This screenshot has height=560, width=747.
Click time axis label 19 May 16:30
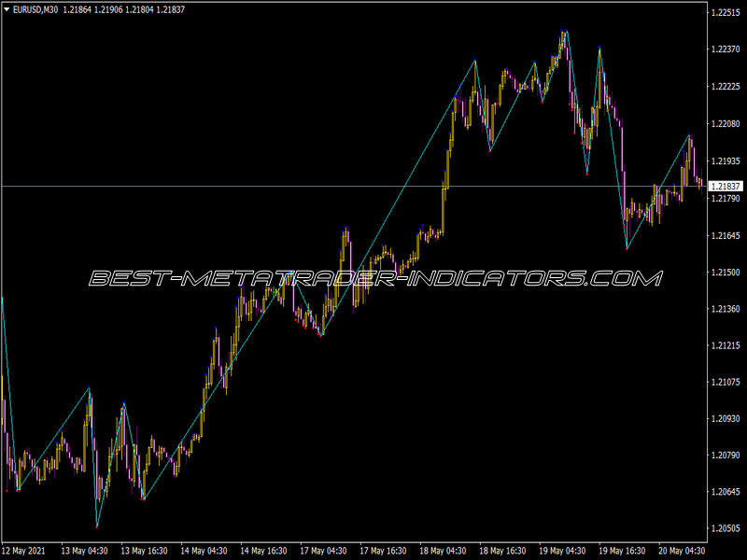[x=622, y=552]
